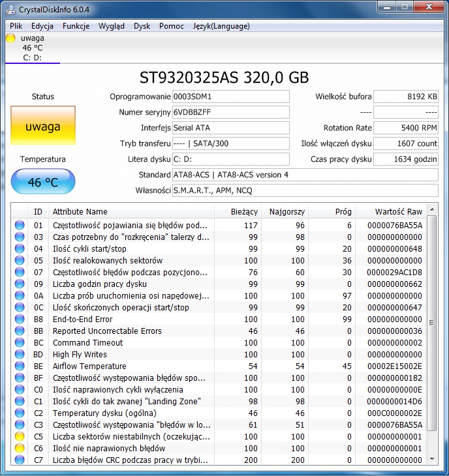Click the yellow warning icon for attribute C6
449x476 pixels.
pos(20,448)
